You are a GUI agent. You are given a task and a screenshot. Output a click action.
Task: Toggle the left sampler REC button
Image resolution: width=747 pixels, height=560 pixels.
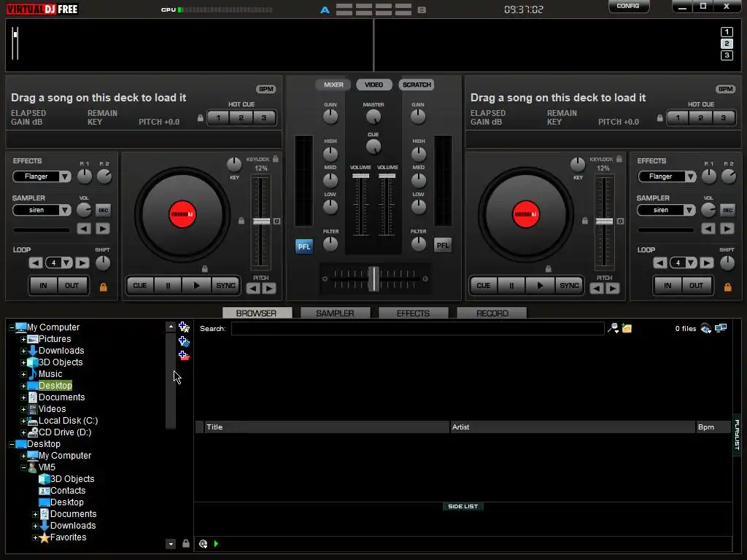point(103,210)
